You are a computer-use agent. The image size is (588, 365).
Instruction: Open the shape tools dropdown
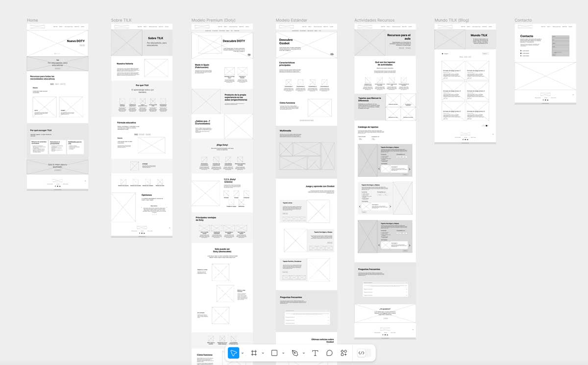click(282, 353)
